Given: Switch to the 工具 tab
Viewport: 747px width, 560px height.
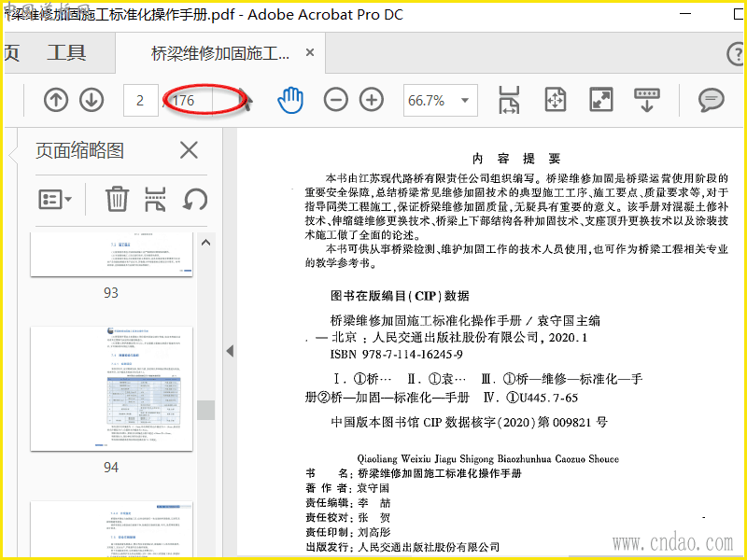Looking at the screenshot, I should pyautogui.click(x=66, y=52).
